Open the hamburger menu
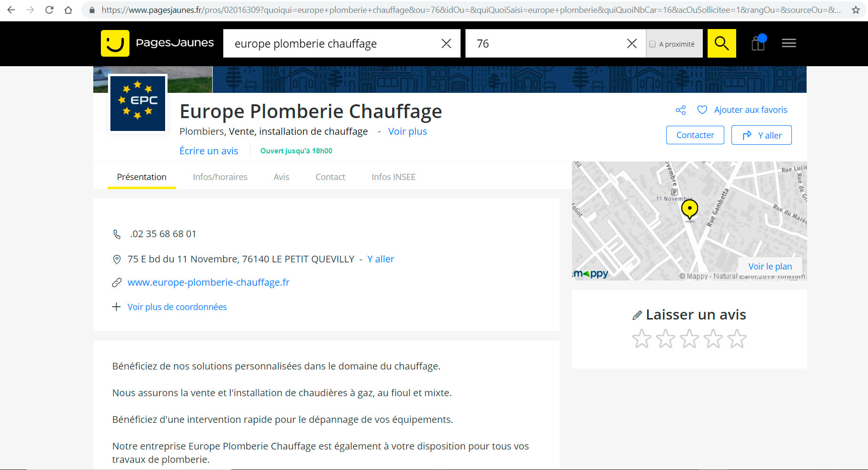Viewport: 868px width, 470px height. (789, 43)
